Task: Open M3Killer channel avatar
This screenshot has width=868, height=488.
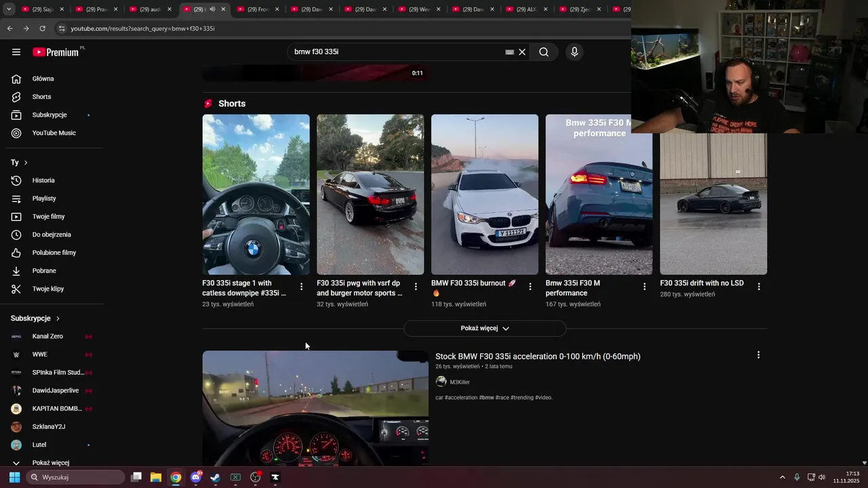Action: click(441, 382)
